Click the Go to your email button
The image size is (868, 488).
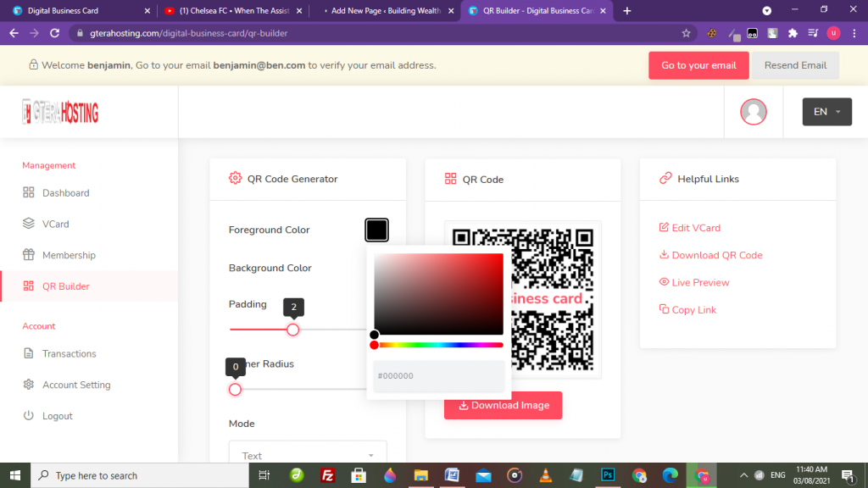pos(698,65)
